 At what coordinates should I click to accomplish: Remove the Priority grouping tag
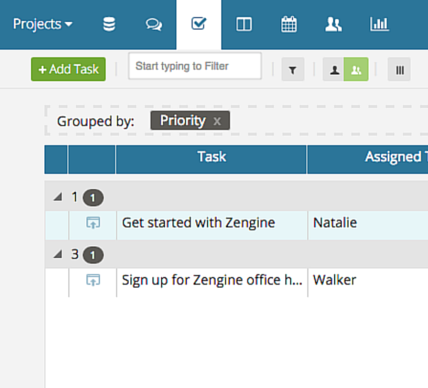[x=217, y=121]
